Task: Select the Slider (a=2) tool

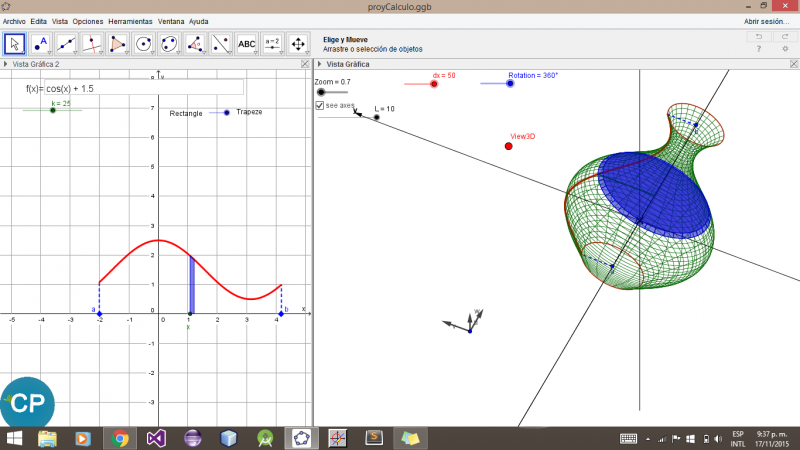Action: (x=272, y=44)
